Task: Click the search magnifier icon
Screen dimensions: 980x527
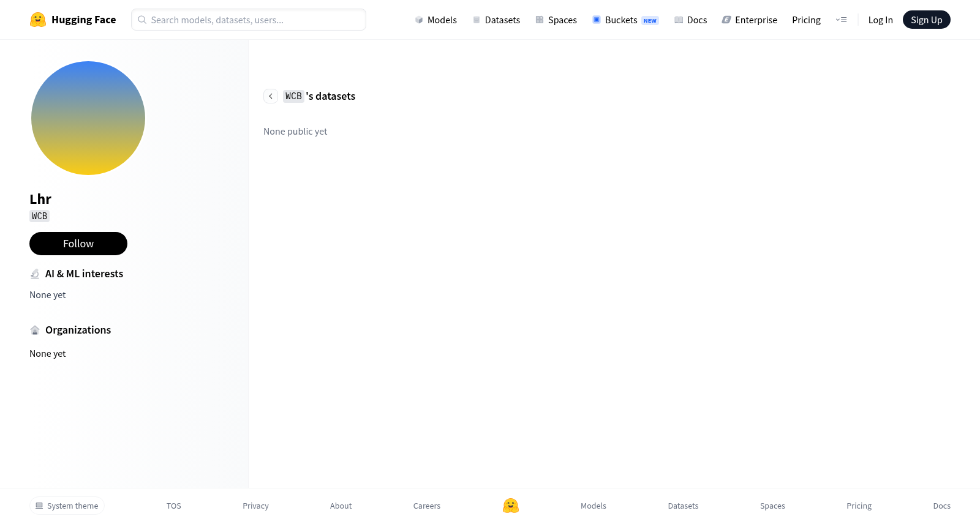Action: click(x=142, y=20)
